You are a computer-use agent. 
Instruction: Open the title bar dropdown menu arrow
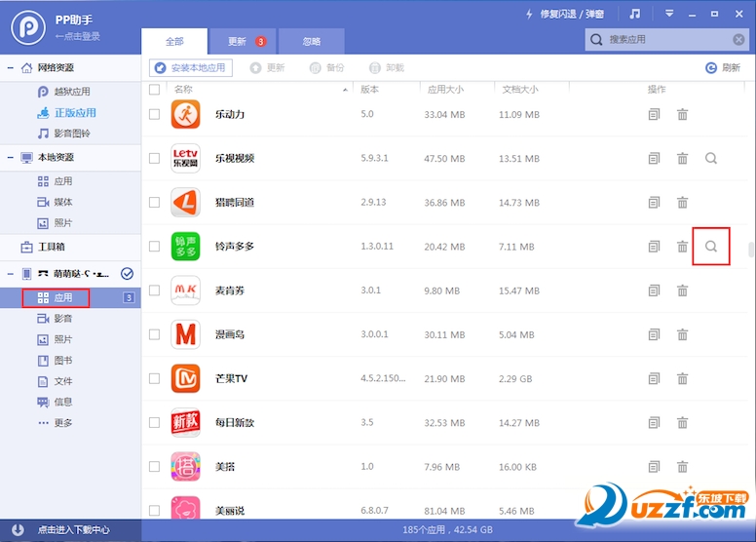tap(669, 14)
